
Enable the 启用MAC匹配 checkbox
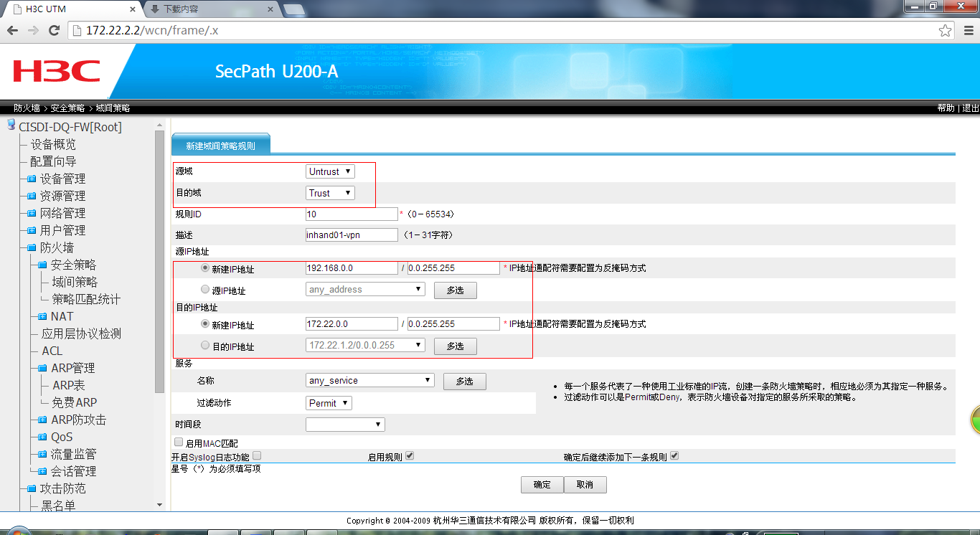pyautogui.click(x=179, y=442)
